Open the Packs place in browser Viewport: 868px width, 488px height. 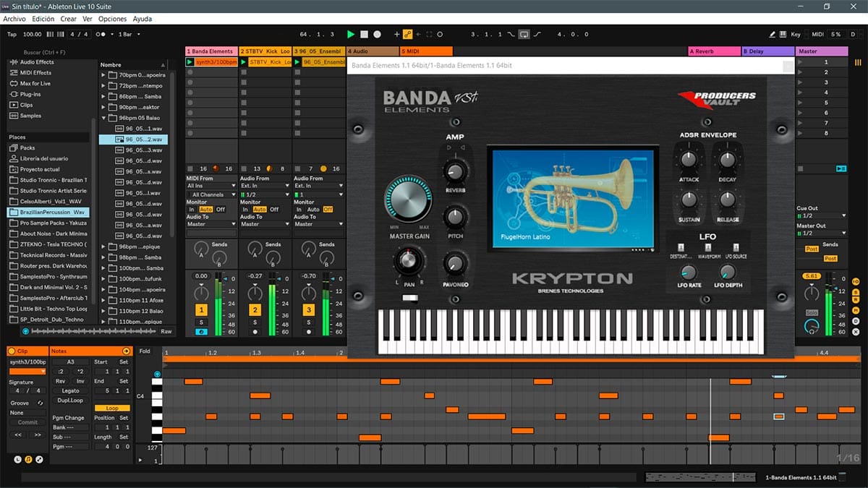27,147
